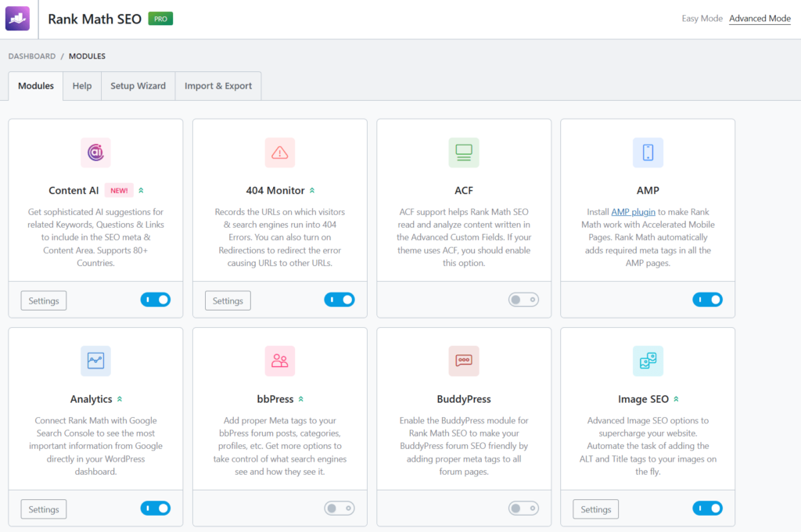Click the AMP card heading
Screen dimensions: 801x532
point(648,191)
